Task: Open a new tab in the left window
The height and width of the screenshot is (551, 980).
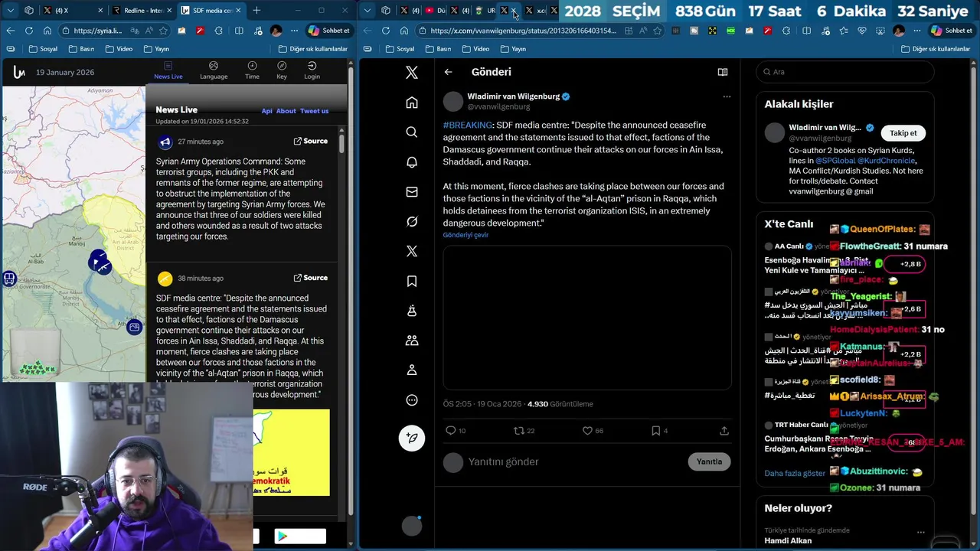Action: tap(256, 11)
